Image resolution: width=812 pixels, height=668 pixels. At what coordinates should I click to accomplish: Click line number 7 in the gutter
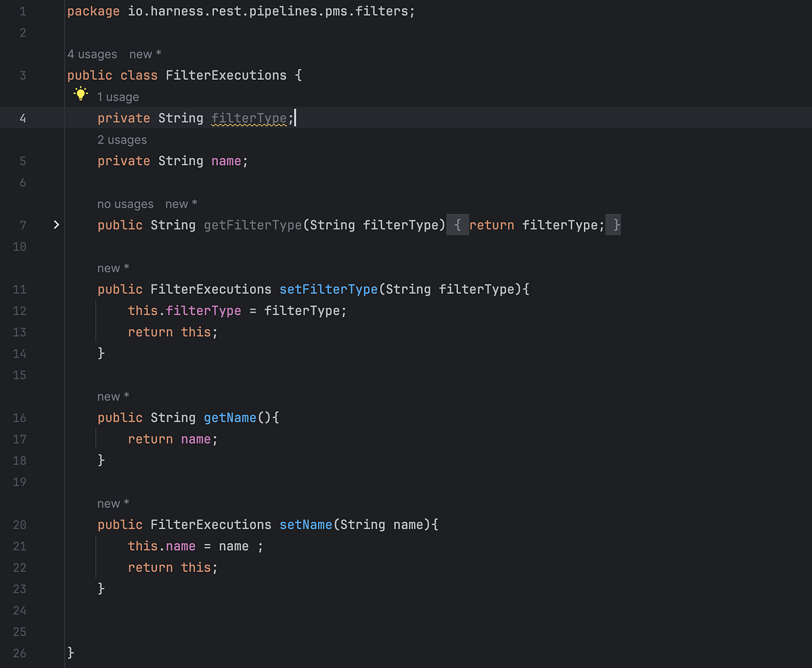click(x=23, y=225)
